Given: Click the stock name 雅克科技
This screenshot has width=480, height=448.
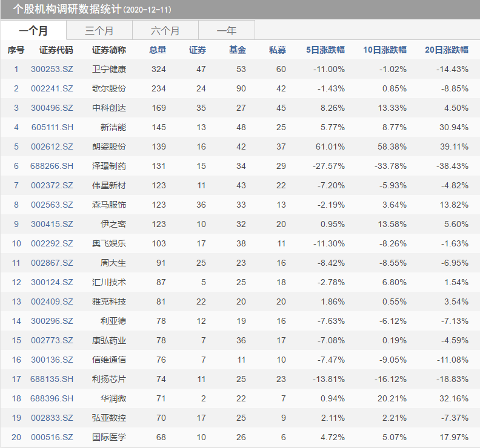Looking at the screenshot, I should coord(109,301).
